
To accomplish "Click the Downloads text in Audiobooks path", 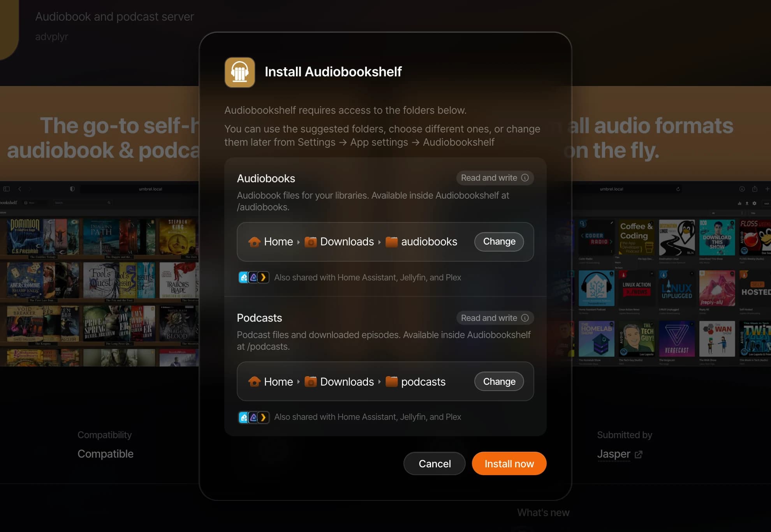I will 347,242.
